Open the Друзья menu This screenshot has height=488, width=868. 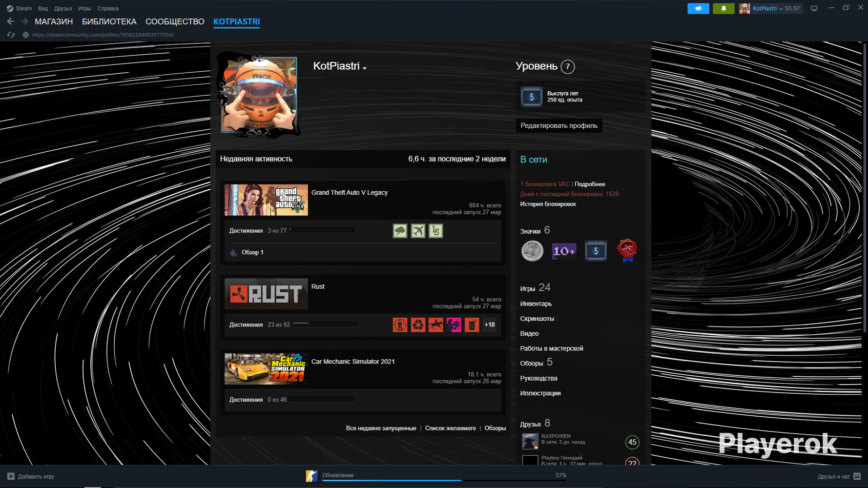tap(63, 8)
